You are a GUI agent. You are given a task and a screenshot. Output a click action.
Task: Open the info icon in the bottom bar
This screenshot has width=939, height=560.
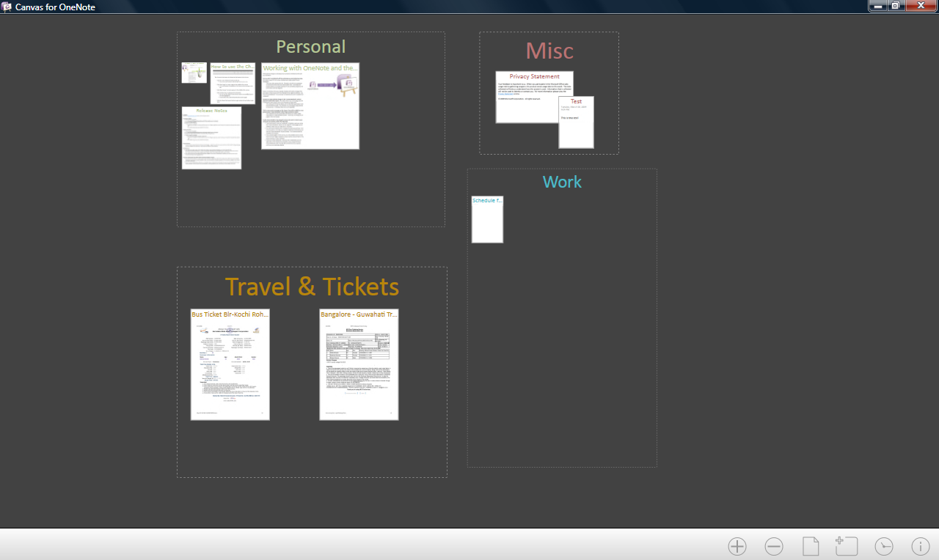[x=921, y=546]
